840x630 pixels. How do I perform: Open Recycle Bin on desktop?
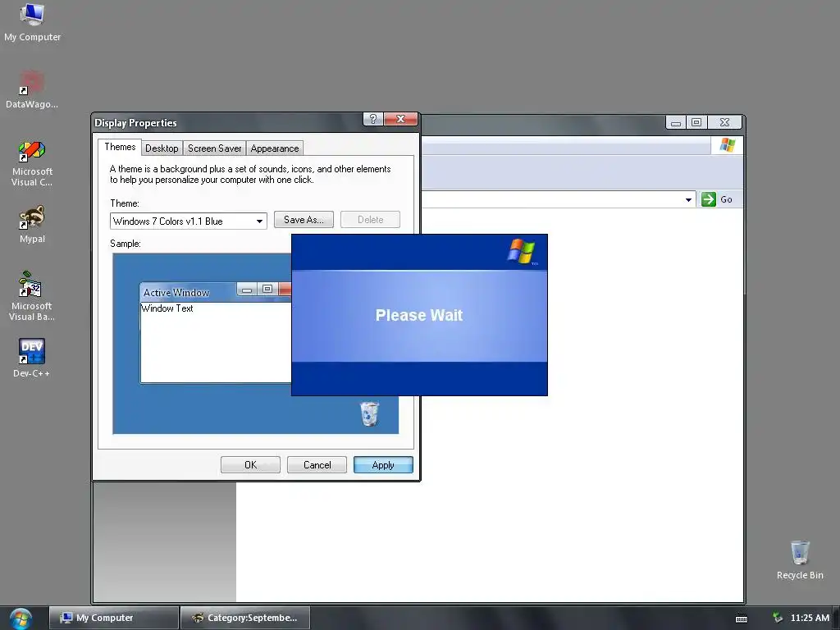click(x=799, y=559)
